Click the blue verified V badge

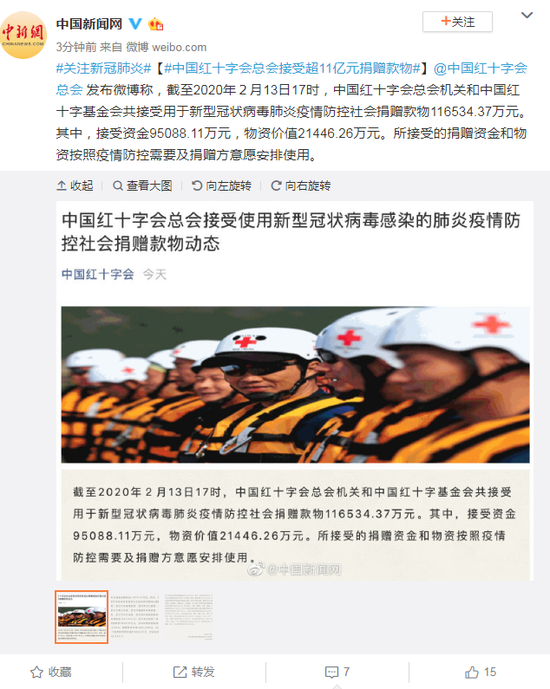[135, 23]
